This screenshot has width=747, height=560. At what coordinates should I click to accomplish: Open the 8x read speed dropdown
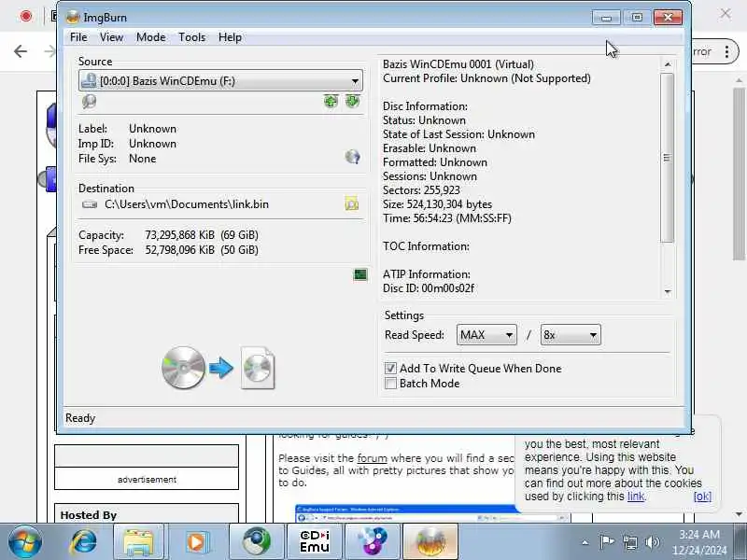pyautogui.click(x=571, y=335)
